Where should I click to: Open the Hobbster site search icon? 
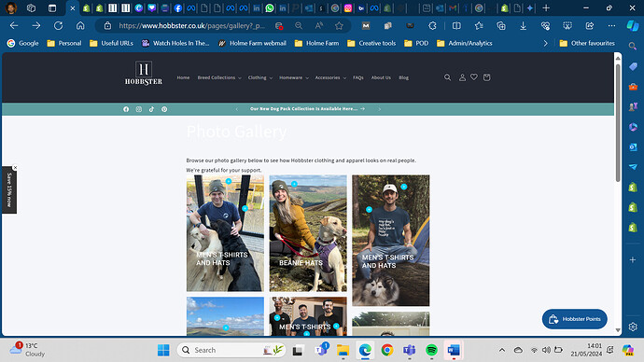[x=447, y=77]
